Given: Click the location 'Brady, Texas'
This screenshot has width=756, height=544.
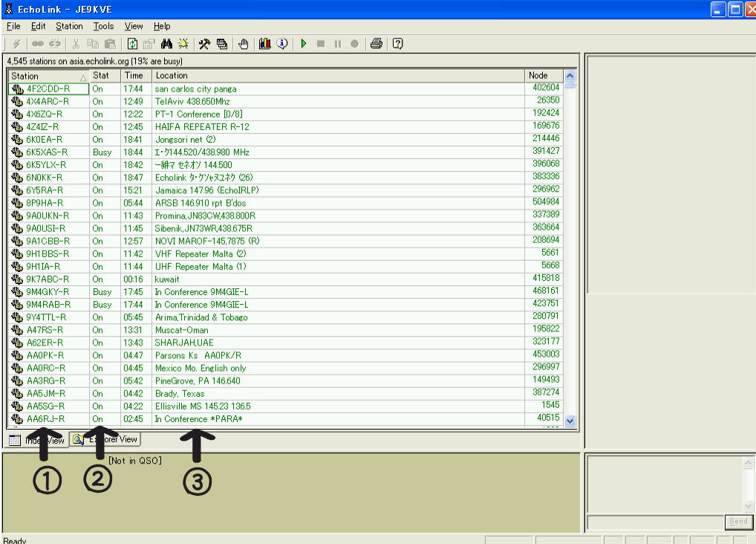Looking at the screenshot, I should [180, 394].
